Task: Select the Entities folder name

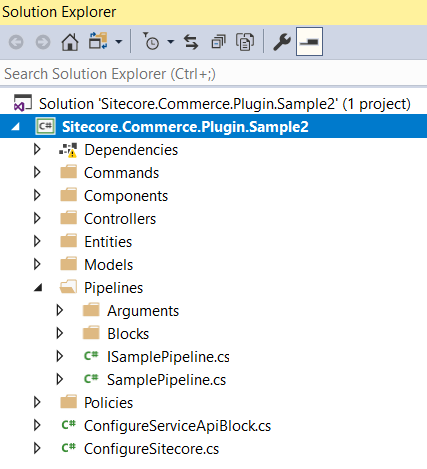Action: coord(108,242)
